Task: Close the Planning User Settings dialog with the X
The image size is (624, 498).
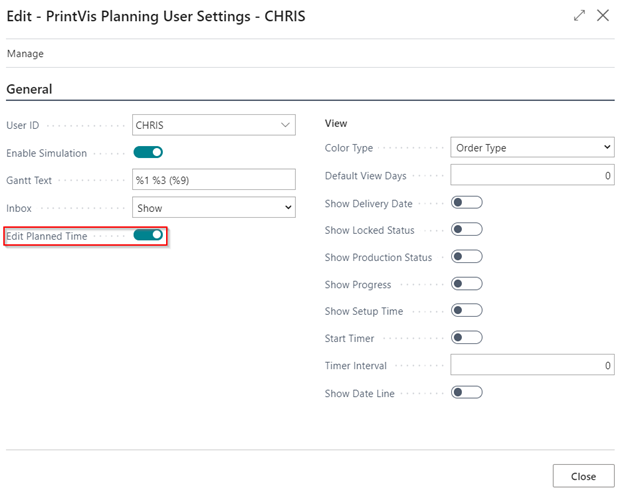Action: [603, 16]
